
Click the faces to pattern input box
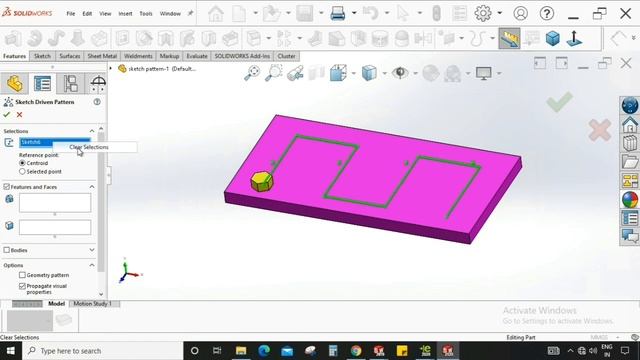pos(55,227)
